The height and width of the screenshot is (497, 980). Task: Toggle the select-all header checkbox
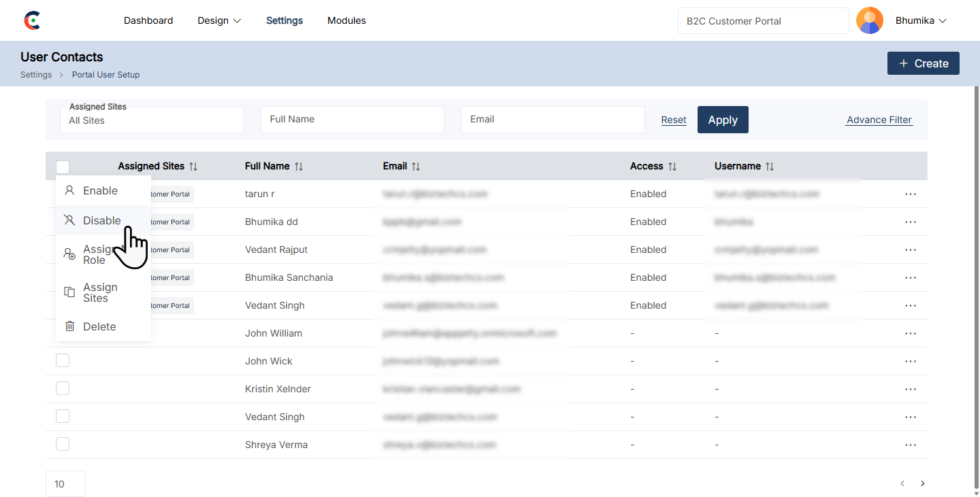pos(63,167)
